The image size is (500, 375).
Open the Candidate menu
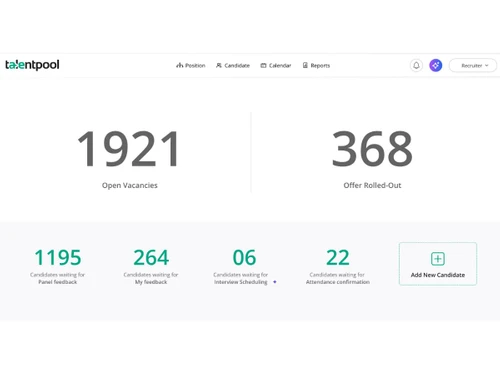click(233, 65)
